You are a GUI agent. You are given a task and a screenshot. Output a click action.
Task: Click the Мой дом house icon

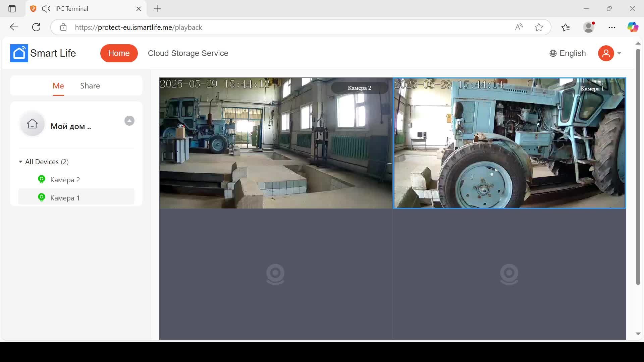pos(32,124)
